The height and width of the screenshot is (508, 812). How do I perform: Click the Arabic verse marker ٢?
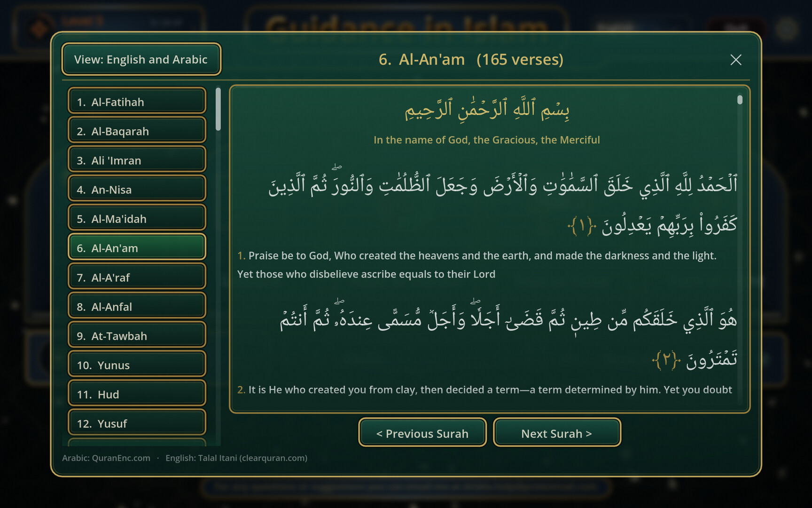pos(666,360)
